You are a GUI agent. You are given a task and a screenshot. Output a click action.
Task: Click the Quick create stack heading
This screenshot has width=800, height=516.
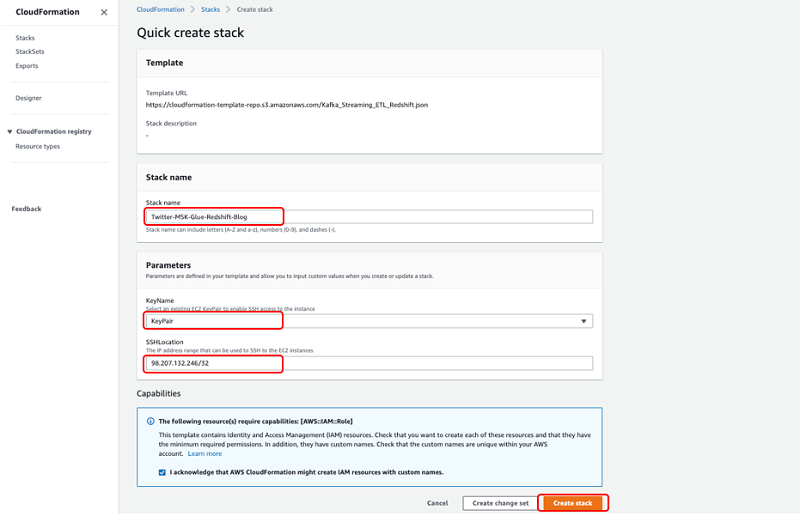click(190, 33)
